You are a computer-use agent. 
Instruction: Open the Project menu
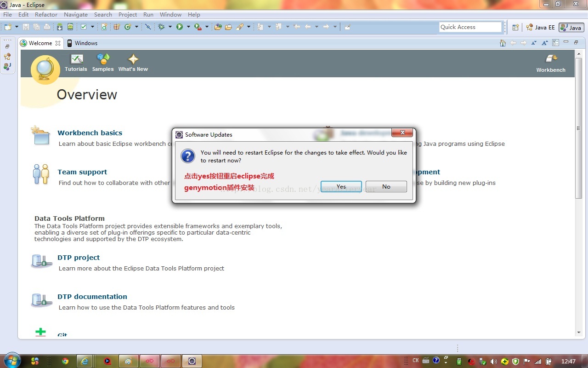coord(128,14)
